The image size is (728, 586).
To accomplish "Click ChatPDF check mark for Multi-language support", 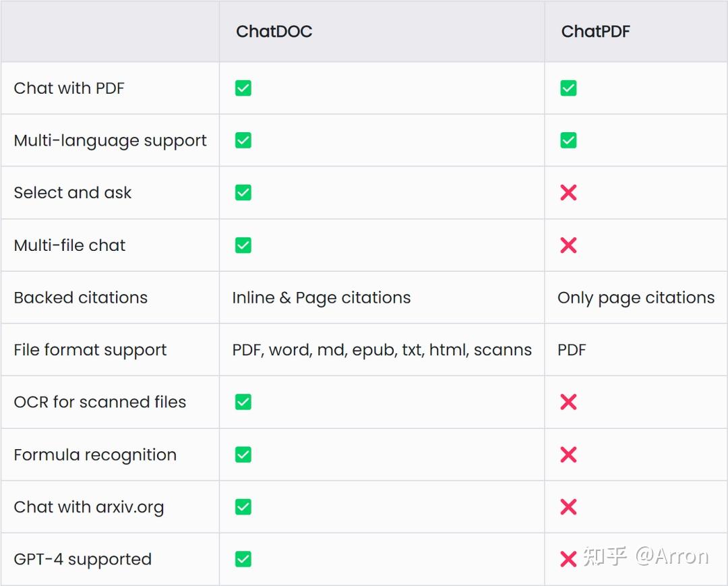I will [x=568, y=140].
